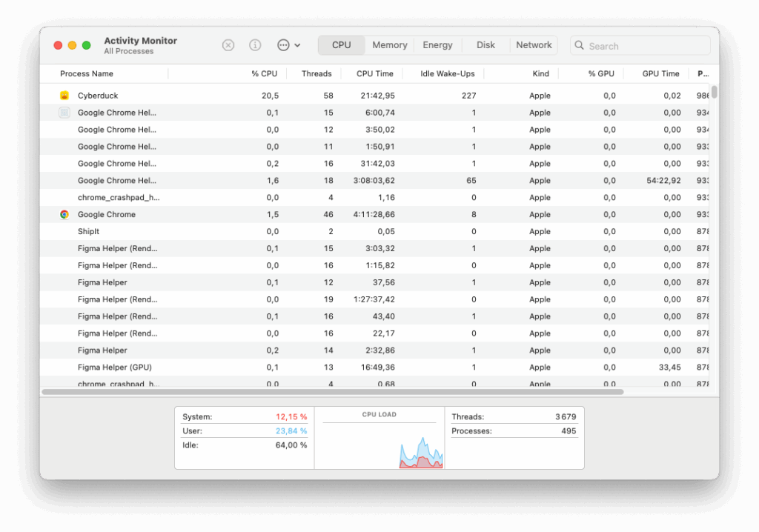The width and height of the screenshot is (759, 532).
Task: Open the ellipsis more-options toolbar icon
Action: 283,45
